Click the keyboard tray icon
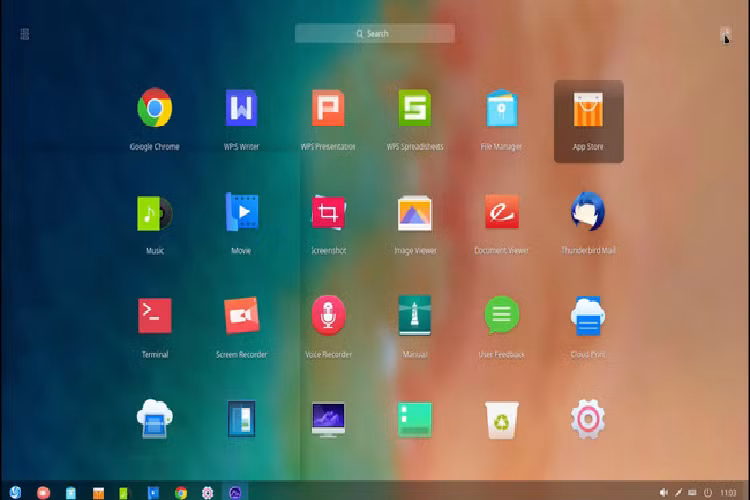 point(693,492)
